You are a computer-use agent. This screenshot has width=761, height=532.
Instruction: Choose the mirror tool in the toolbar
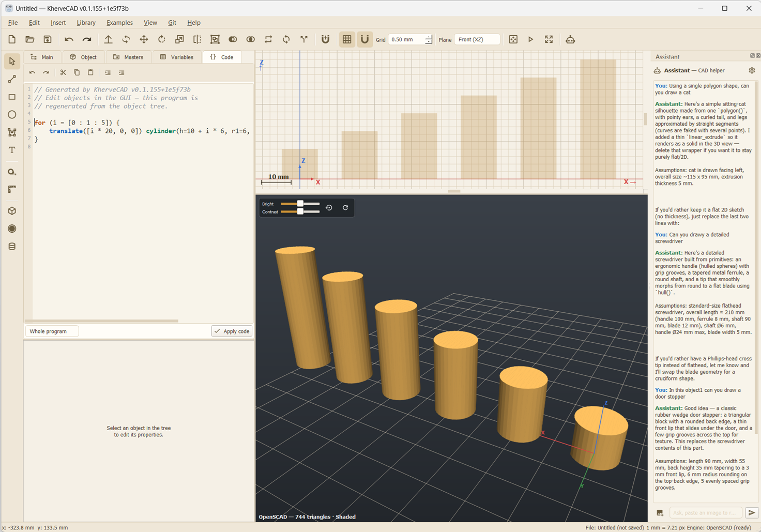coord(197,40)
